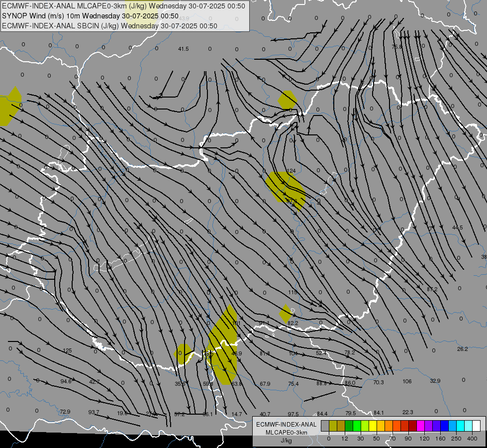Click map value 67.9

point(265,384)
